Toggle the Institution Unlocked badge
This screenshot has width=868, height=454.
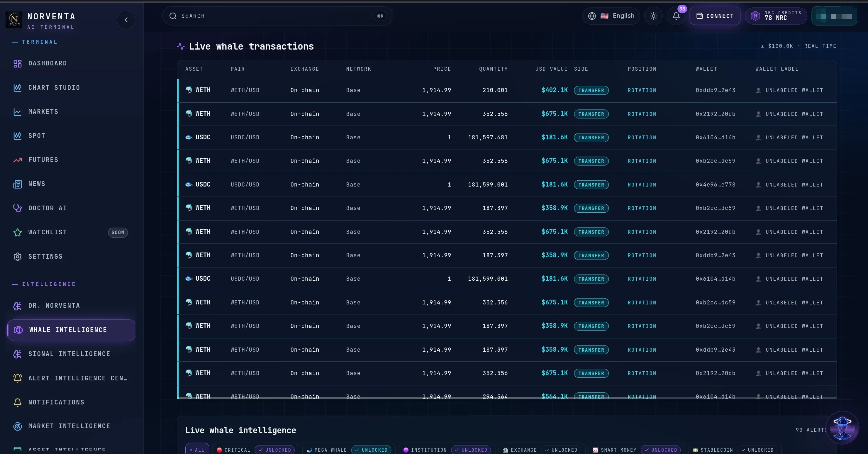pos(471,450)
